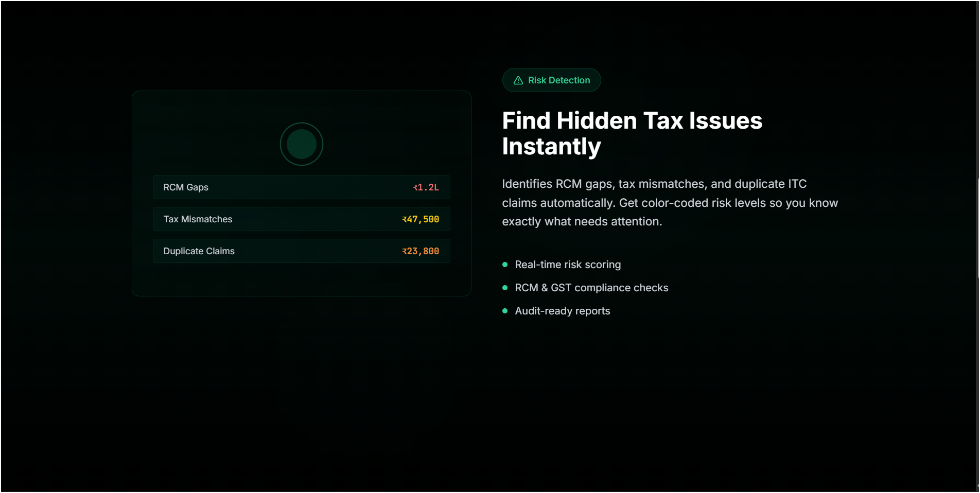The width and height of the screenshot is (980, 493).
Task: Expand the RCM Gaps entry for details
Action: click(301, 187)
